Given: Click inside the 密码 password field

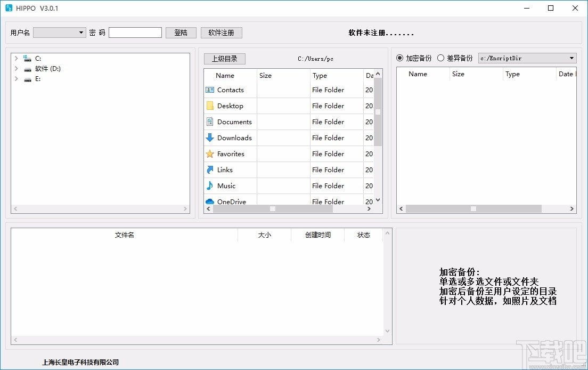Looking at the screenshot, I should (x=135, y=33).
